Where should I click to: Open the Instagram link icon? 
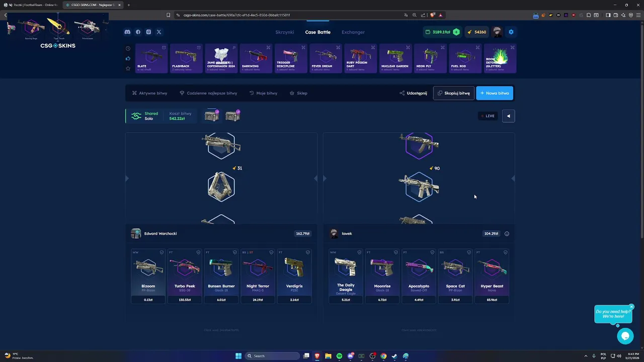click(148, 32)
